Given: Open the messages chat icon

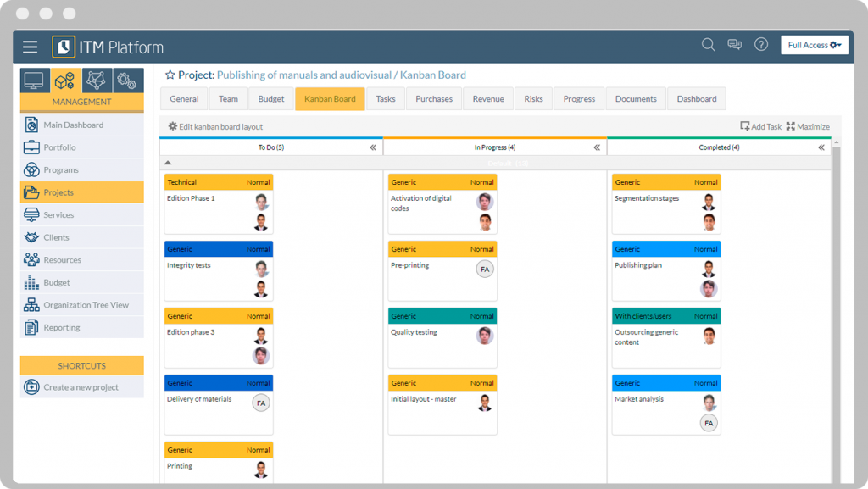Looking at the screenshot, I should tap(734, 45).
